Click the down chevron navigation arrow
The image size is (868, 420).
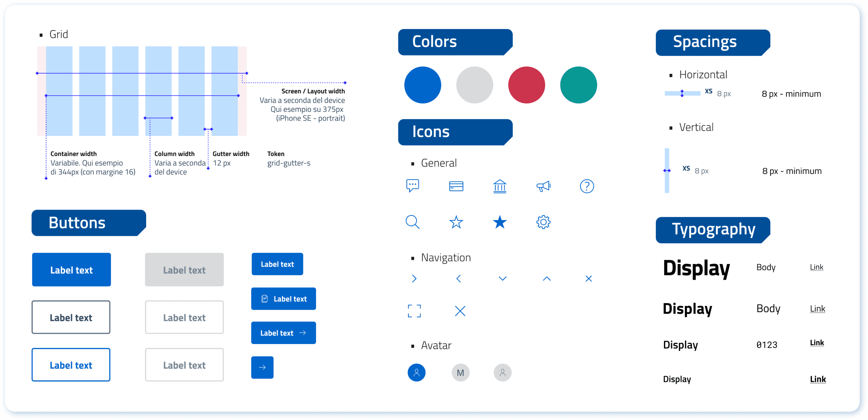502,278
